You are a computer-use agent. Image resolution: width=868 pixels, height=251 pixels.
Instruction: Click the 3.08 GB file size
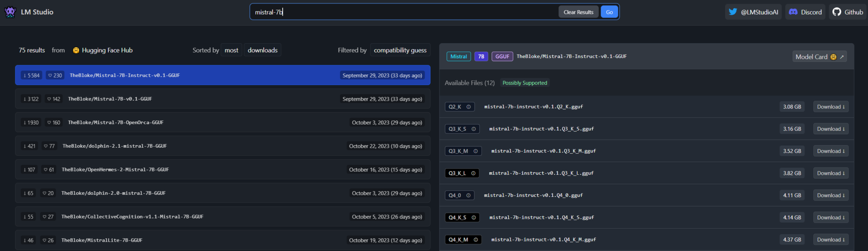pos(792,107)
